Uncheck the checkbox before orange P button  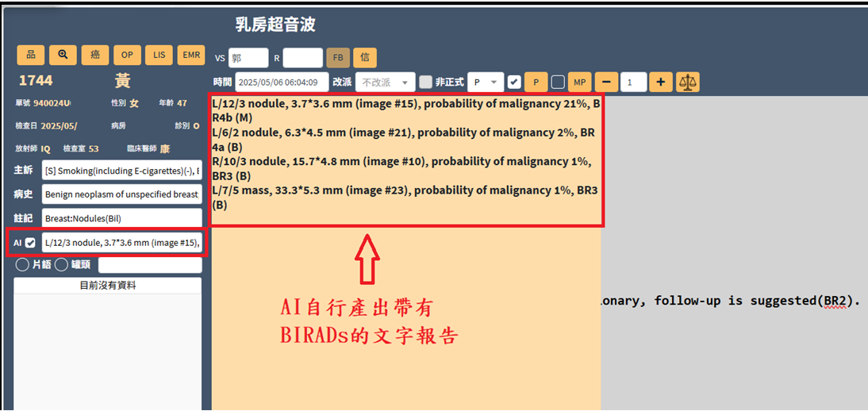514,82
